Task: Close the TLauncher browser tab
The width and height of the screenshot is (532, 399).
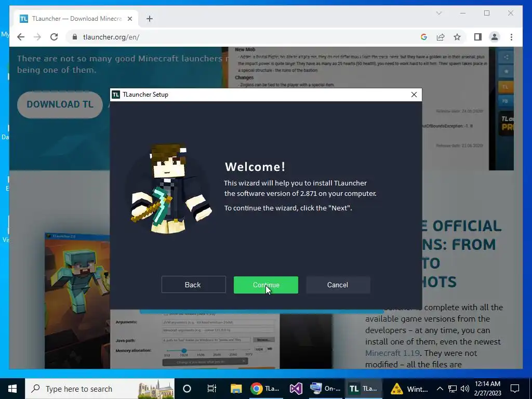Action: coord(129,19)
